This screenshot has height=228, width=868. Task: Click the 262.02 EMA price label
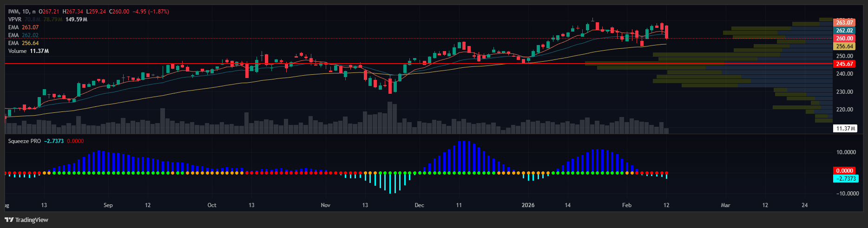coord(844,31)
